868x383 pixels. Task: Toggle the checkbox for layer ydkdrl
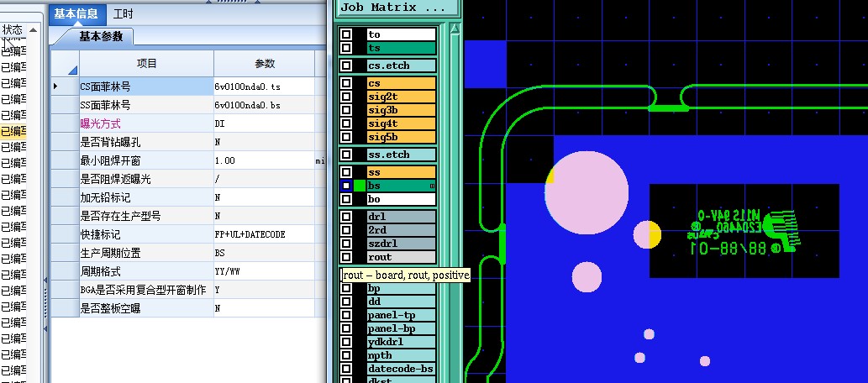point(346,342)
